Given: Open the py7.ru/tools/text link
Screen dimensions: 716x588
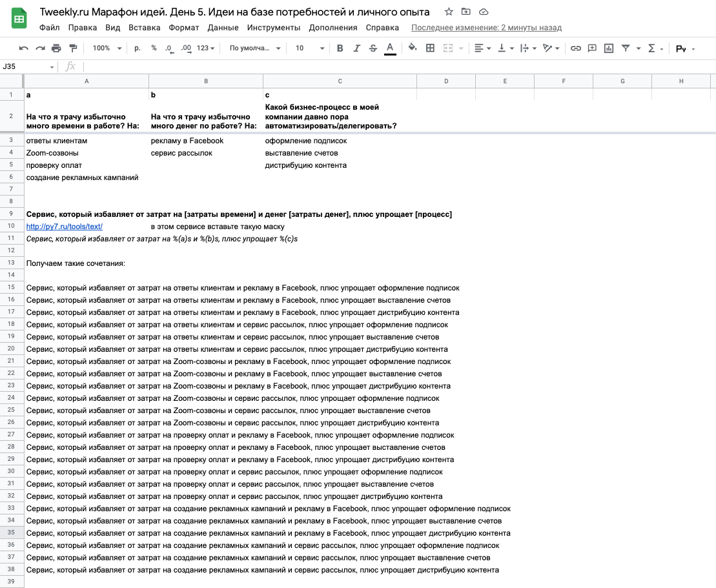Looking at the screenshot, I should [x=65, y=227].
